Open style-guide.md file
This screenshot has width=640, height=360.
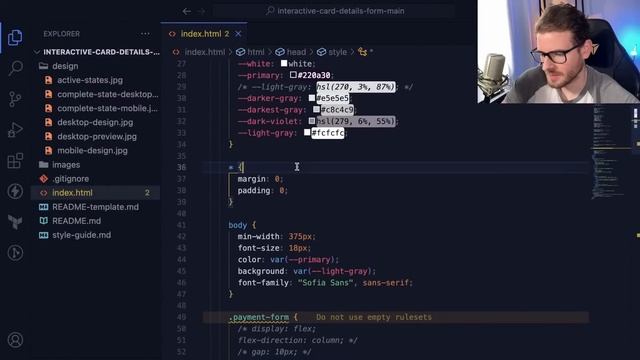81,235
